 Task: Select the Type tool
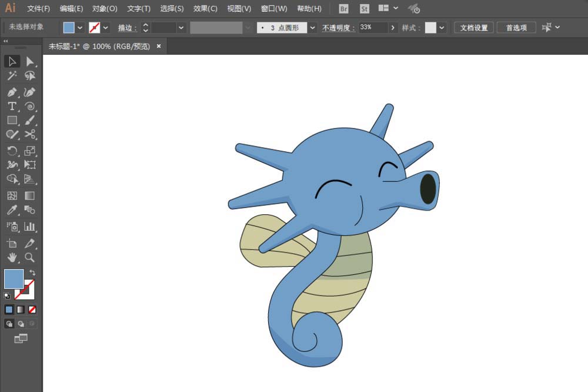click(12, 107)
